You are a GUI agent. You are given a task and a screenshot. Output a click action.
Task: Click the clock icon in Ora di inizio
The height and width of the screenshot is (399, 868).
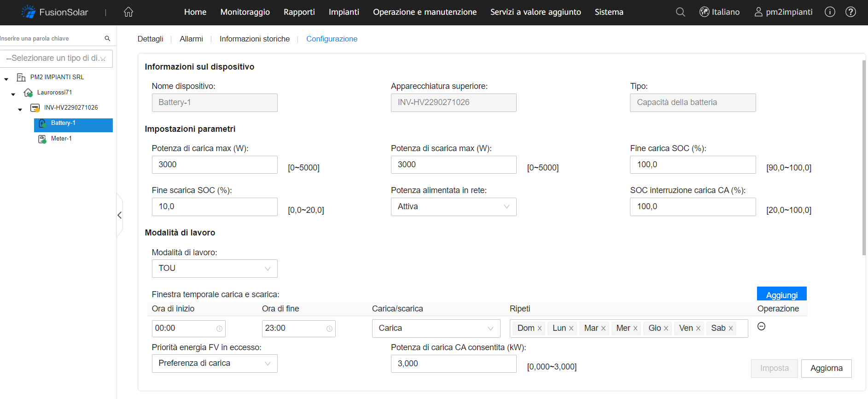[x=219, y=329]
